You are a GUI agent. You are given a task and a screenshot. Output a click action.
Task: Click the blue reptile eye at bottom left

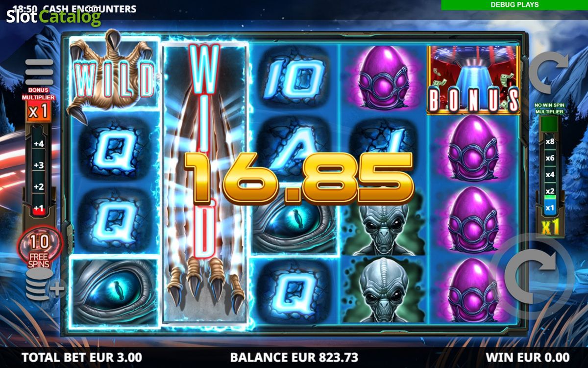(x=115, y=291)
